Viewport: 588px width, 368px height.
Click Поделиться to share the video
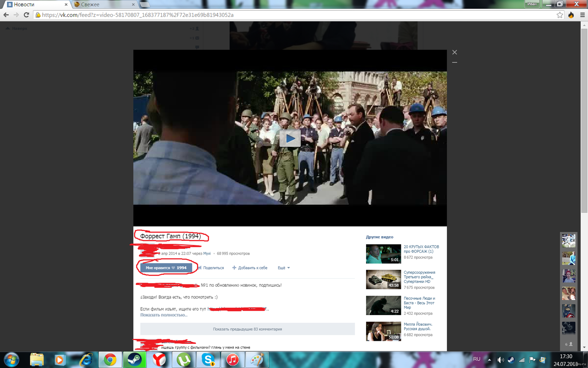coord(214,268)
